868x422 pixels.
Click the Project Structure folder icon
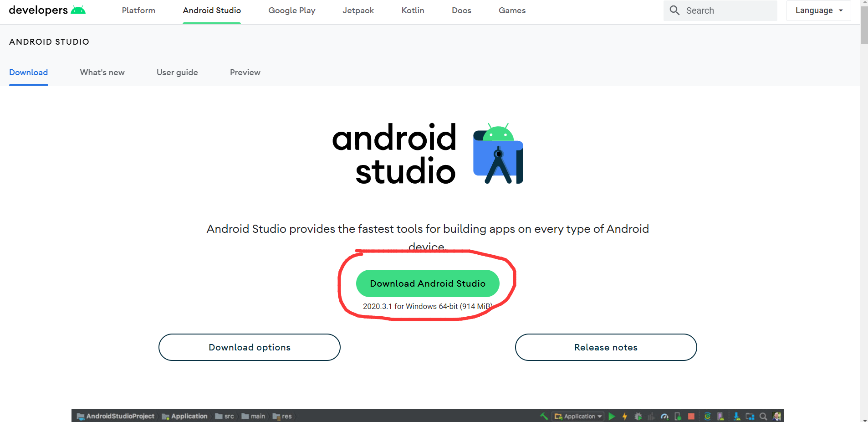[750, 416]
